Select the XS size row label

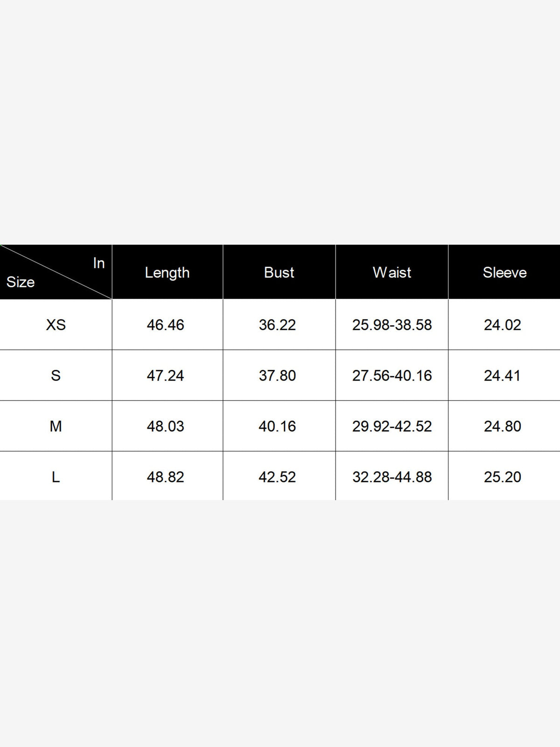coord(56,324)
